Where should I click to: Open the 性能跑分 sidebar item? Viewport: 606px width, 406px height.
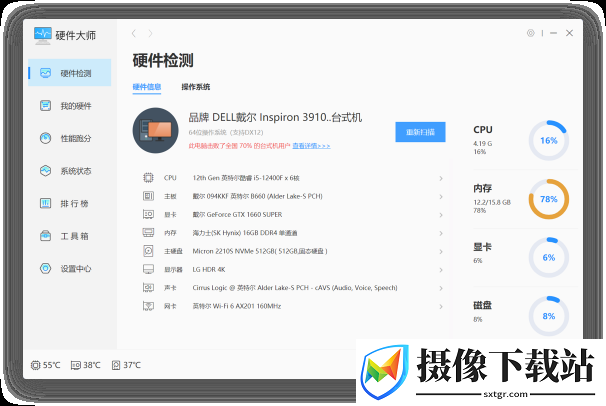[70, 138]
